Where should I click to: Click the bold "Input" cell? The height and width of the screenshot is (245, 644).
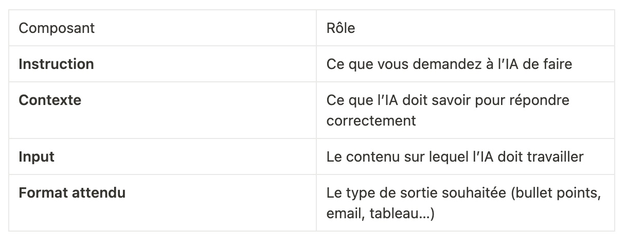coord(37,156)
